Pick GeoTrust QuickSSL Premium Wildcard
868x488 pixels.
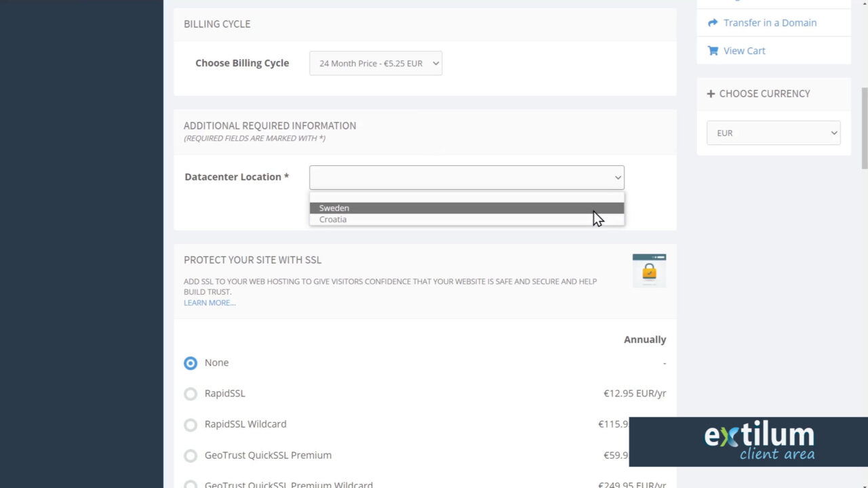(191, 484)
